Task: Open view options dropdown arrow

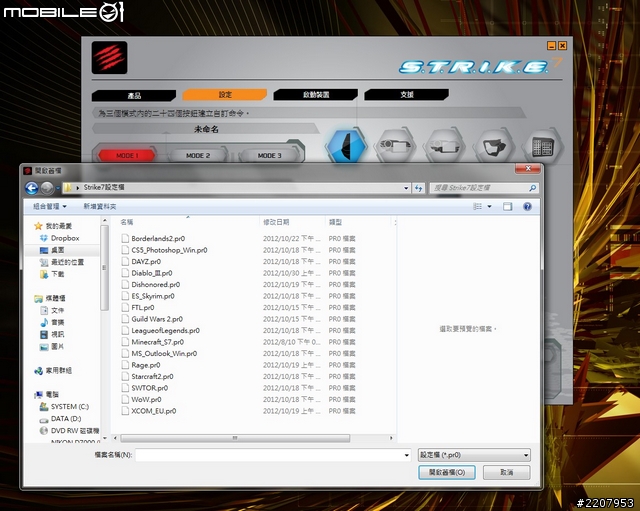Action: (489, 207)
